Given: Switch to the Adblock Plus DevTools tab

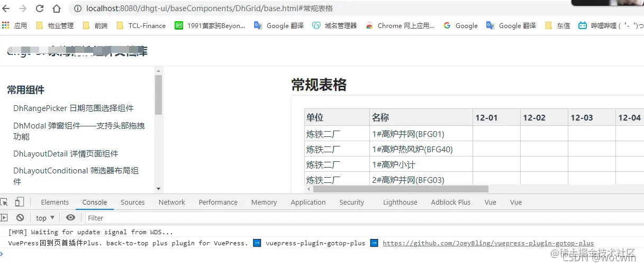Looking at the screenshot, I should click(x=451, y=202).
